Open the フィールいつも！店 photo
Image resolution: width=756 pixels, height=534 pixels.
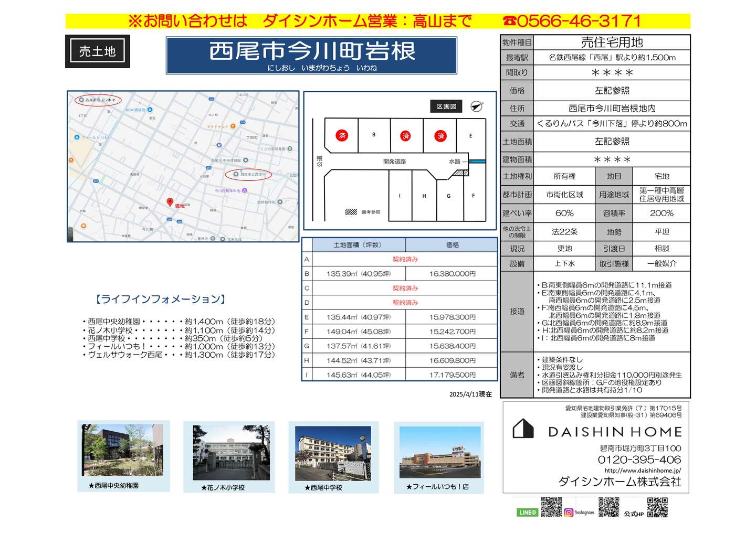440,452
